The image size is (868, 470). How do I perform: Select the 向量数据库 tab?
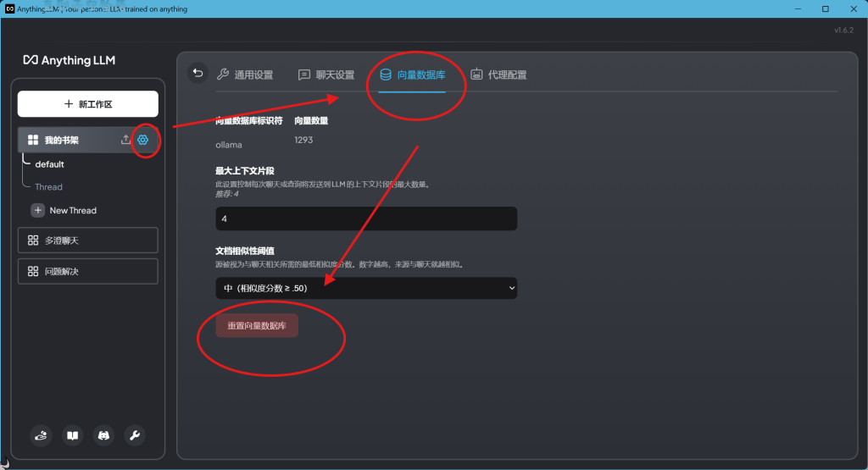[413, 75]
